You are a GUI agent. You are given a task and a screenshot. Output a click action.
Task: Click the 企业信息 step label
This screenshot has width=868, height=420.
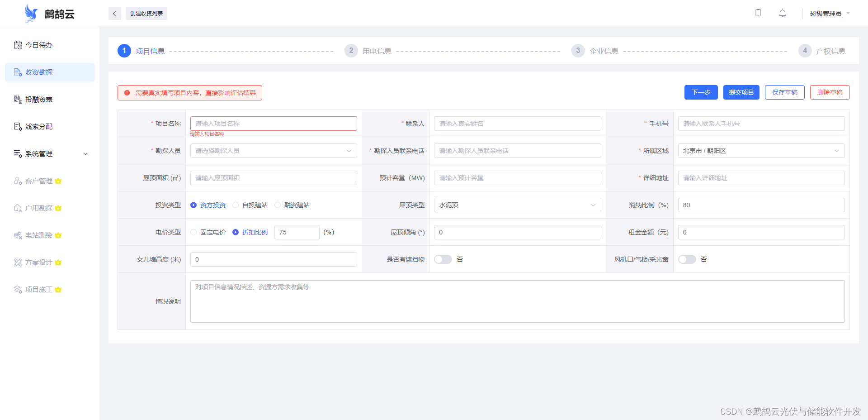pyautogui.click(x=604, y=51)
